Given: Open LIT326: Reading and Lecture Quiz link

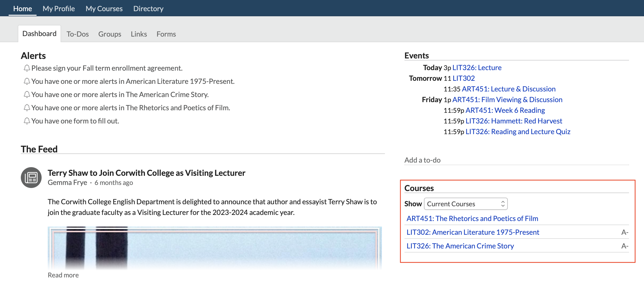Looking at the screenshot, I should [518, 132].
